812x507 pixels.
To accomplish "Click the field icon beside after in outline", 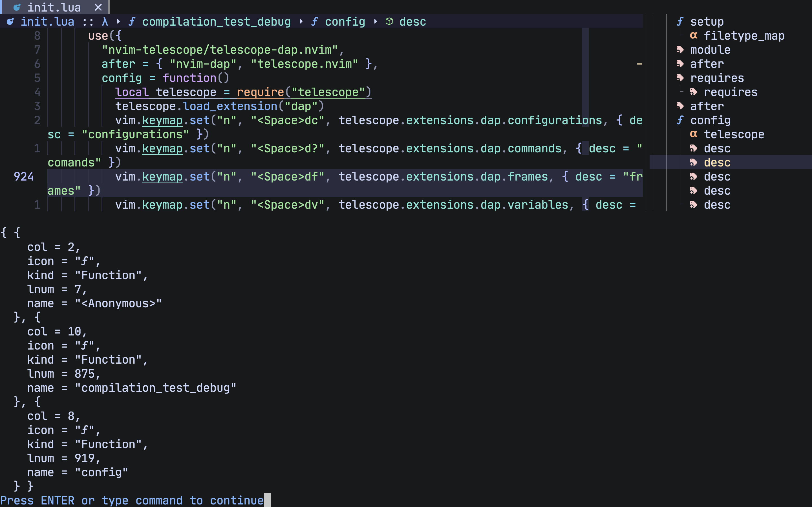I will coord(680,64).
